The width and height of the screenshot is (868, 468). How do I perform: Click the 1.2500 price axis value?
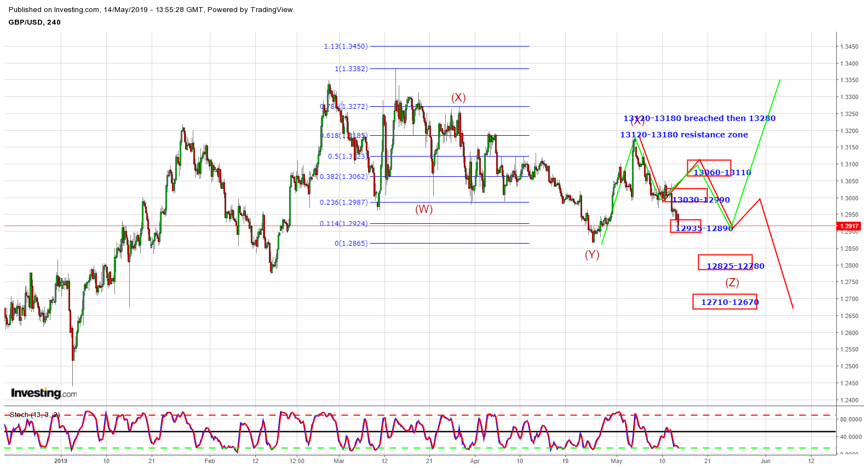849,366
